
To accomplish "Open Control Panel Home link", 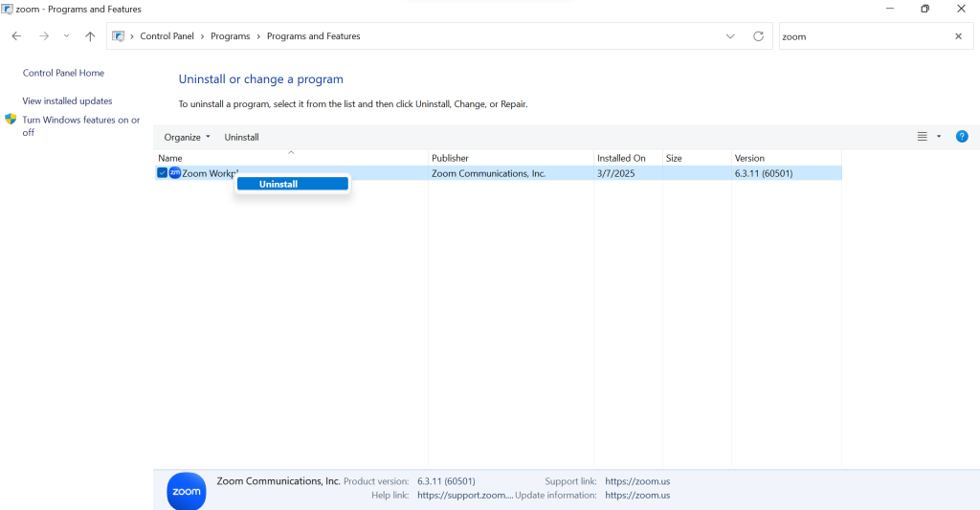I will click(x=64, y=73).
